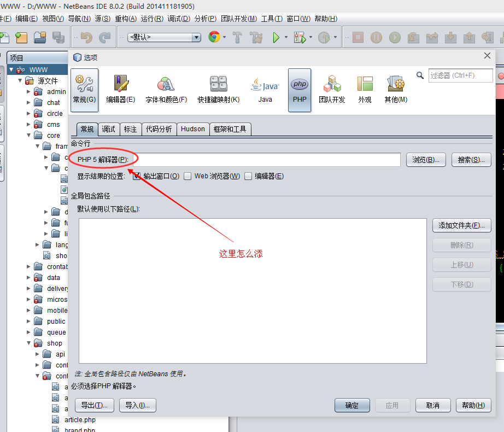This screenshot has height=432, width=504.
Task: Click into the PHP 5 解释器 path field
Action: pos(267,160)
